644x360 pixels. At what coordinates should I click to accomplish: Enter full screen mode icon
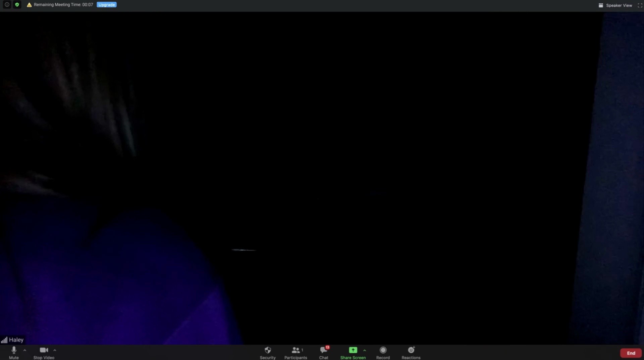[640, 5]
